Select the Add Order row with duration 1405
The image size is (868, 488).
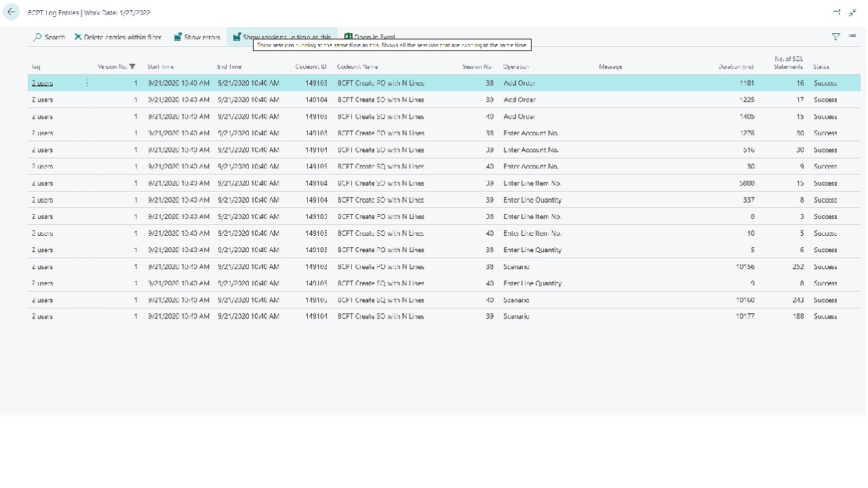point(444,117)
